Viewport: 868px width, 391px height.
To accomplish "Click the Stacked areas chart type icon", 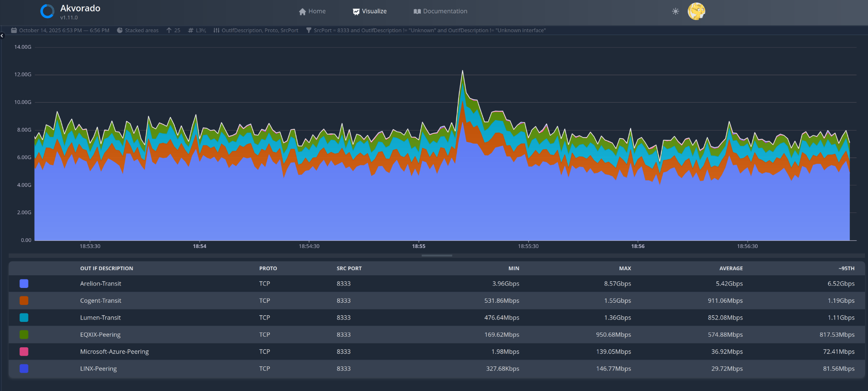I will pyautogui.click(x=120, y=31).
